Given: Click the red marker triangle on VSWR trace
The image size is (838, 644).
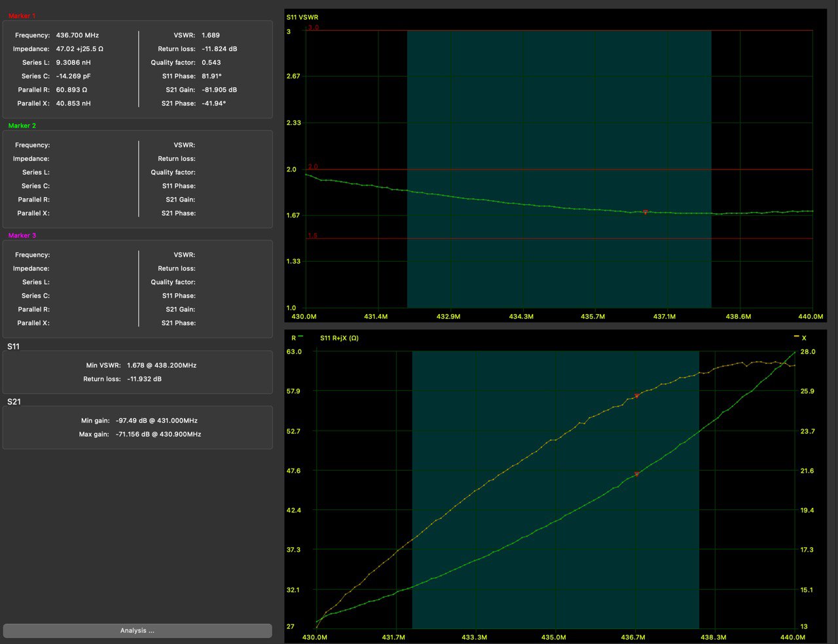Looking at the screenshot, I should (x=645, y=212).
